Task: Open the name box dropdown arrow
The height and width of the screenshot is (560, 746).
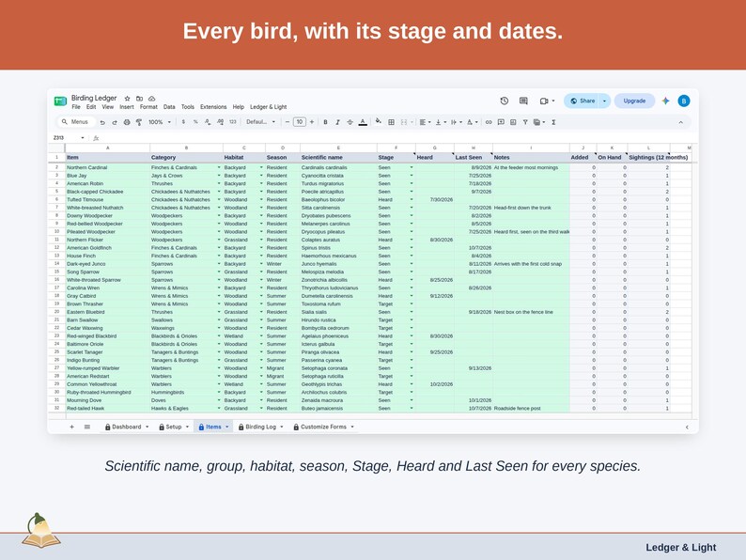Action: pyautogui.click(x=83, y=138)
